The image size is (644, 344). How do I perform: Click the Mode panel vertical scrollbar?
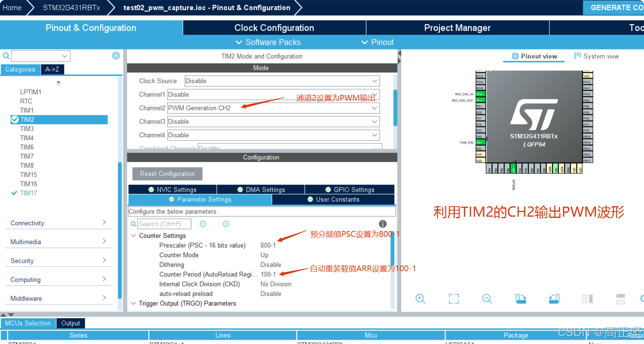[x=395, y=108]
